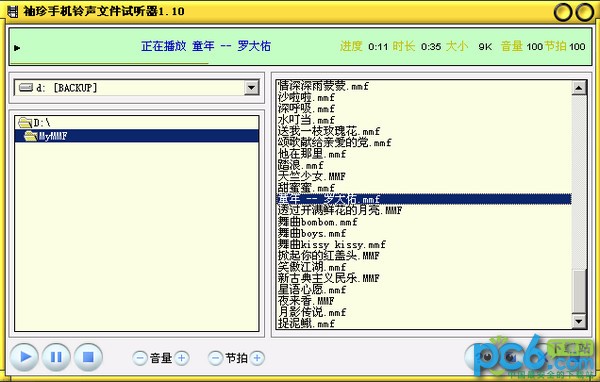Click the app icon in the title bar

[13, 11]
